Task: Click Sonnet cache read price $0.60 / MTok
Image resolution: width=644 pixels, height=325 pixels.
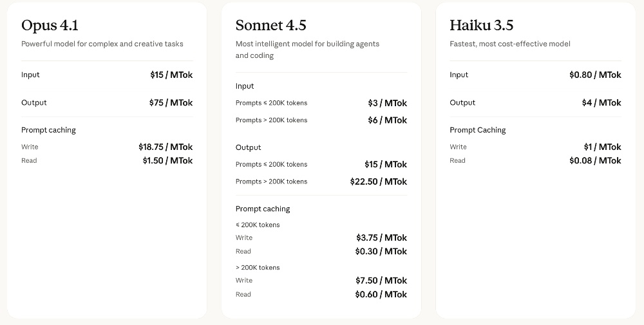Action: tap(381, 294)
